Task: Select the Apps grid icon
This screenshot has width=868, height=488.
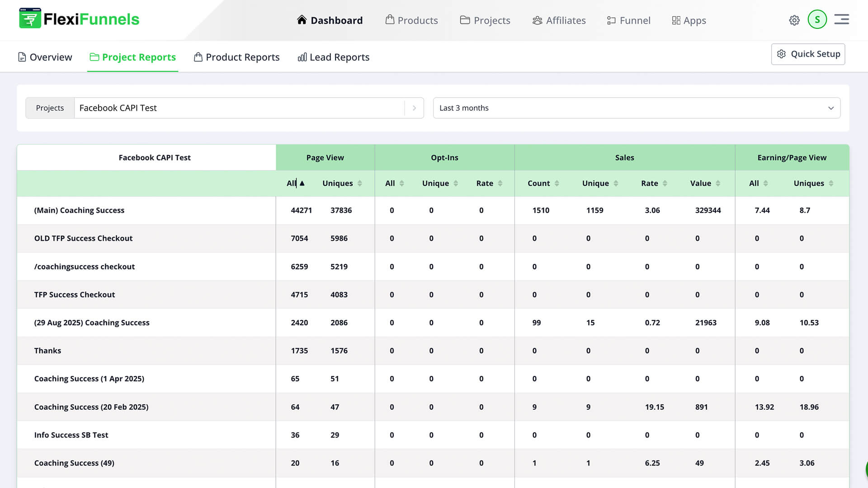Action: (675, 20)
